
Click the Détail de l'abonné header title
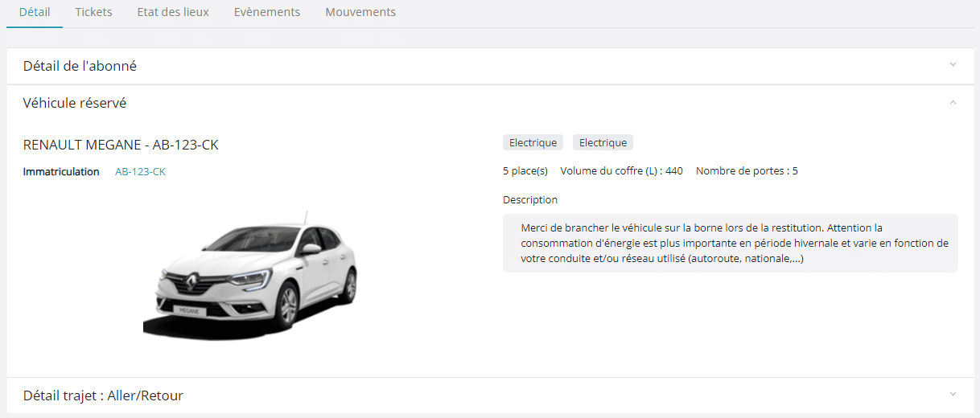click(x=80, y=66)
